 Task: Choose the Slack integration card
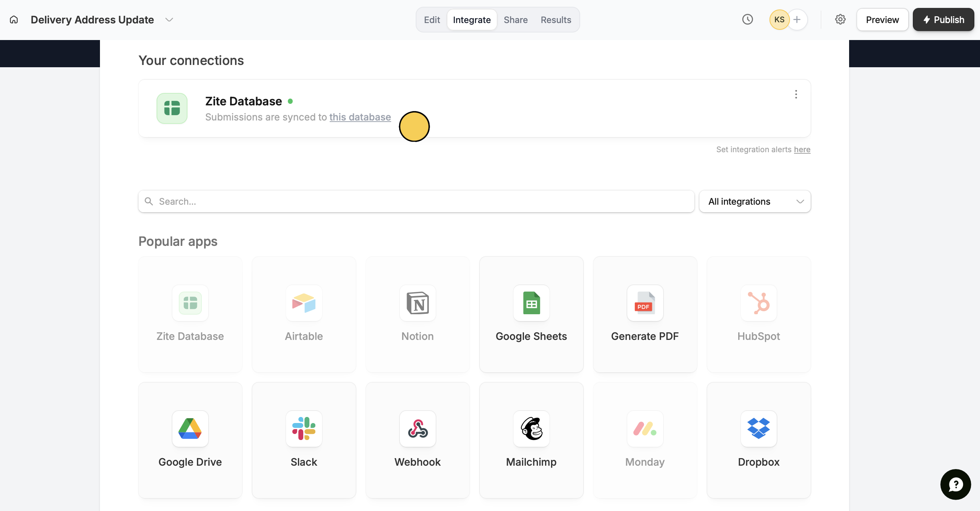304,440
